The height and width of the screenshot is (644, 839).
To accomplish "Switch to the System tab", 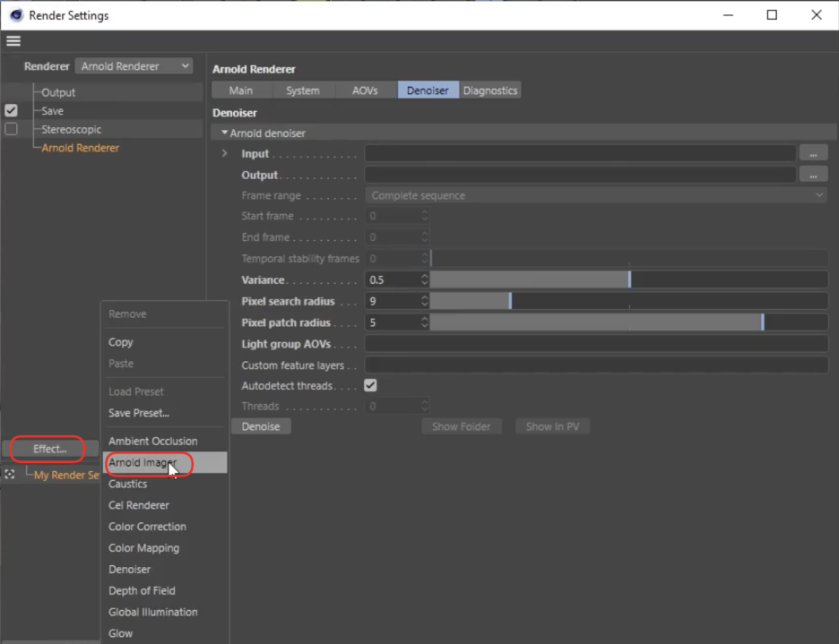I will pos(303,90).
